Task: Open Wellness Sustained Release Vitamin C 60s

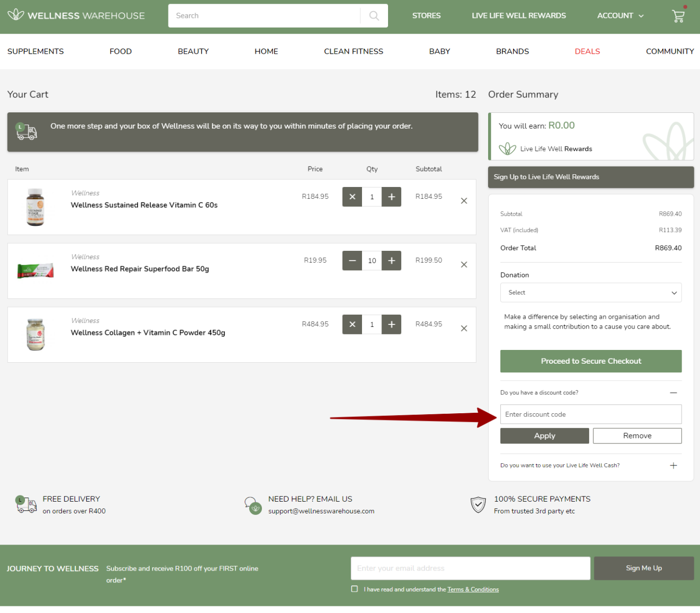Action: pos(144,205)
